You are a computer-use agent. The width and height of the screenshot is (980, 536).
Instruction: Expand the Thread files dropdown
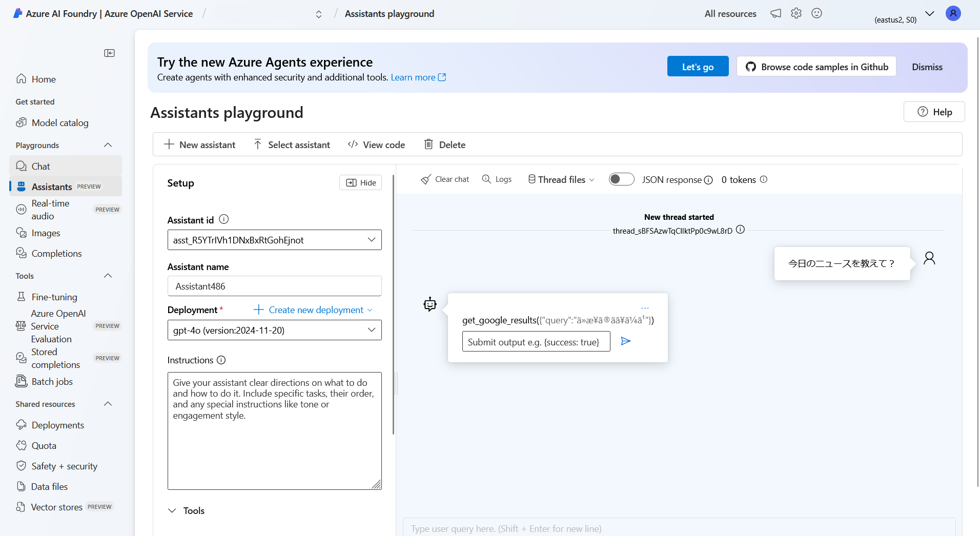(561, 179)
